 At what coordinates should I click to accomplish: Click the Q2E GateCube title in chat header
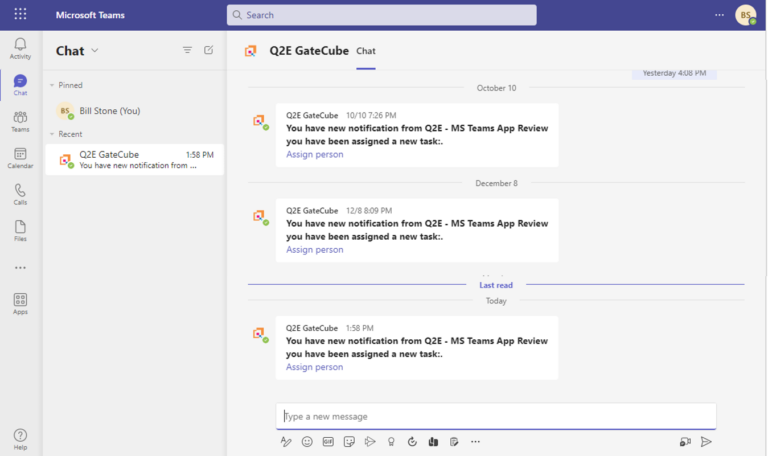click(x=309, y=51)
